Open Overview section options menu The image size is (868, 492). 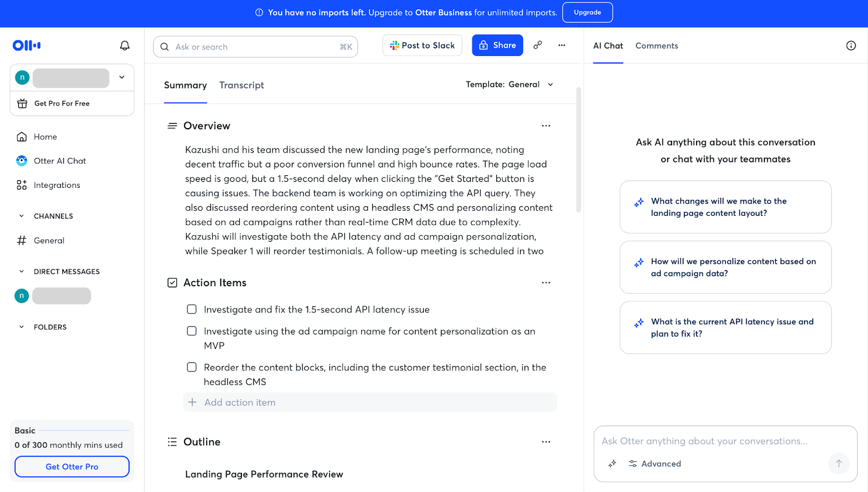click(546, 126)
